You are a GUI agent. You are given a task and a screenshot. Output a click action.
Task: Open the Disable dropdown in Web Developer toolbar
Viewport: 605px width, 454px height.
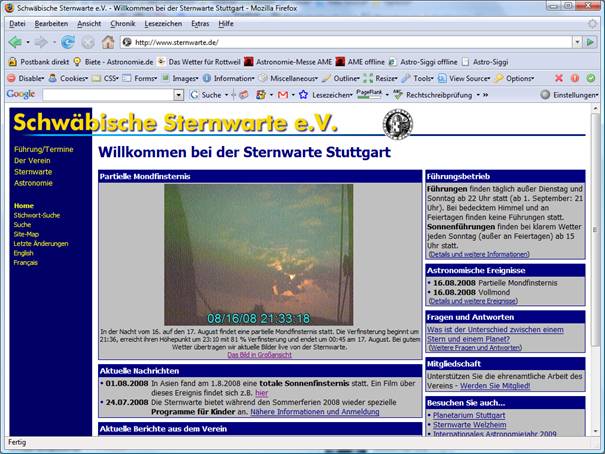(x=26, y=78)
